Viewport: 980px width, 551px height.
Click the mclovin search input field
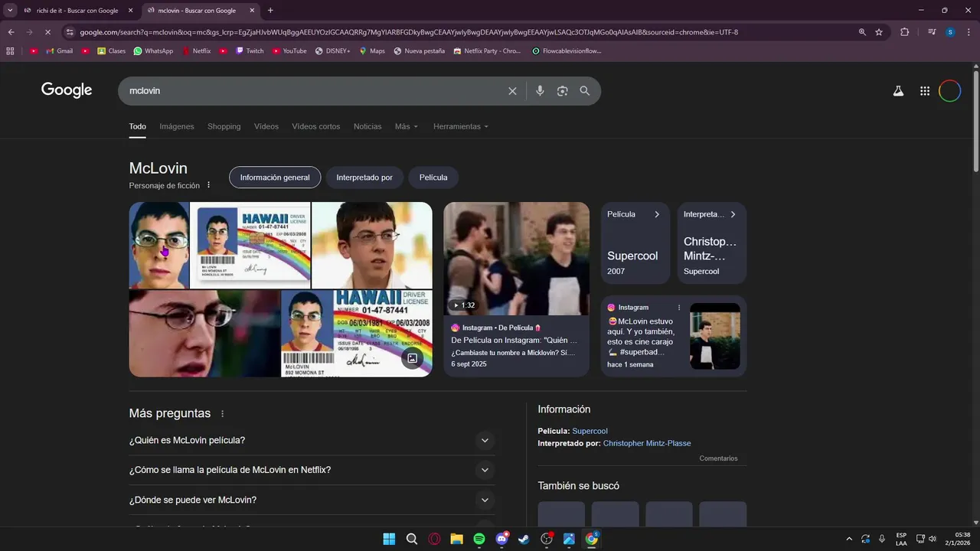pyautogui.click(x=314, y=91)
